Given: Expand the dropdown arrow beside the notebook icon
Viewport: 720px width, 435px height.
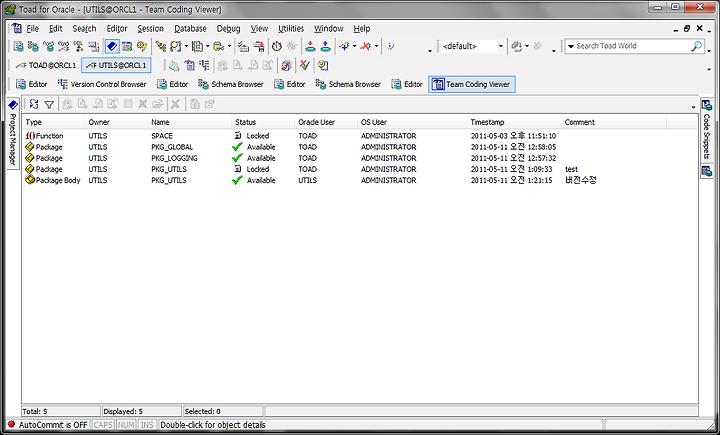Looking at the screenshot, I should tap(208, 46).
